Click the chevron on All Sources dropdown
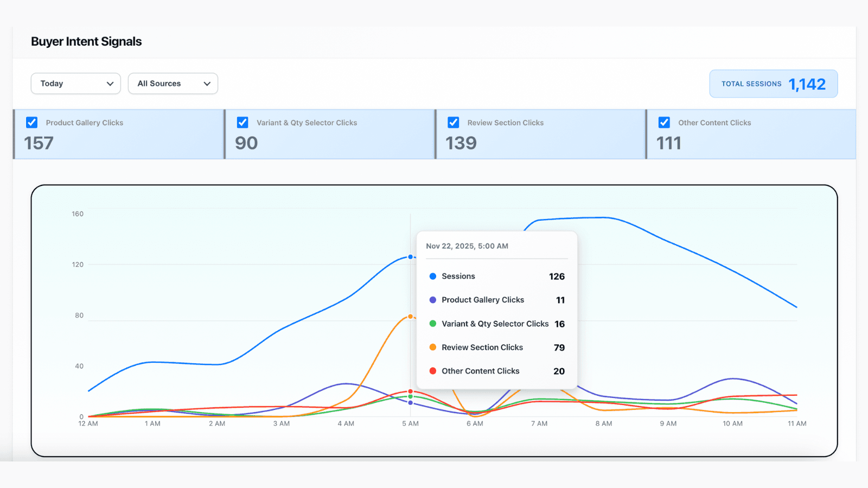 pyautogui.click(x=207, y=84)
